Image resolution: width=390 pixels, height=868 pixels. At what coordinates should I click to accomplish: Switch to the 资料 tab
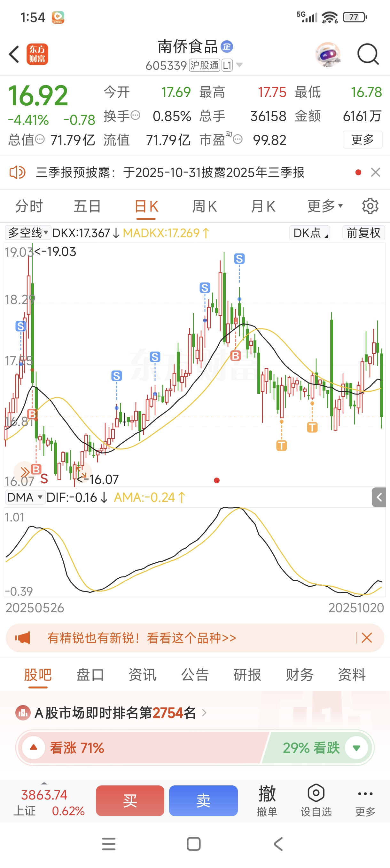(x=352, y=675)
